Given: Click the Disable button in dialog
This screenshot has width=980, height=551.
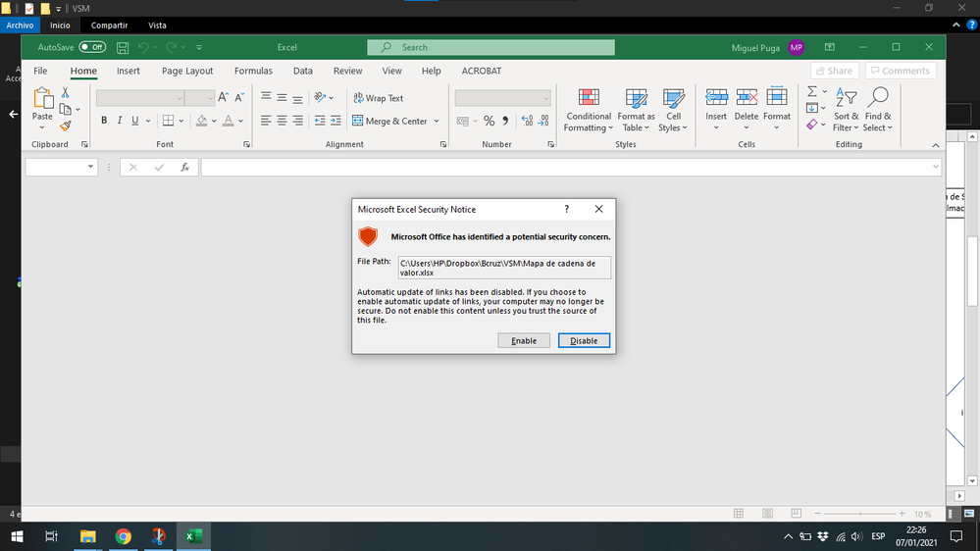Looking at the screenshot, I should coord(584,340).
